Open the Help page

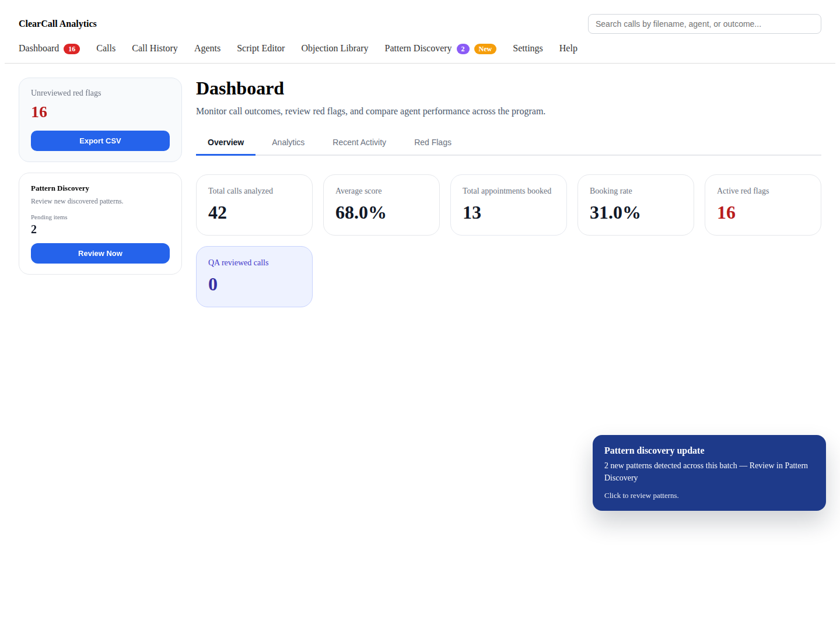(568, 48)
